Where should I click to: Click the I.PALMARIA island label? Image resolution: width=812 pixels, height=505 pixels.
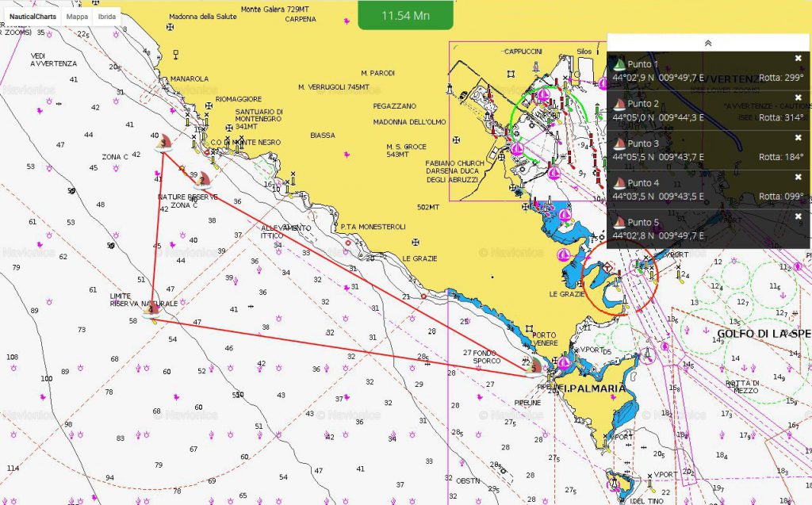click(x=594, y=388)
